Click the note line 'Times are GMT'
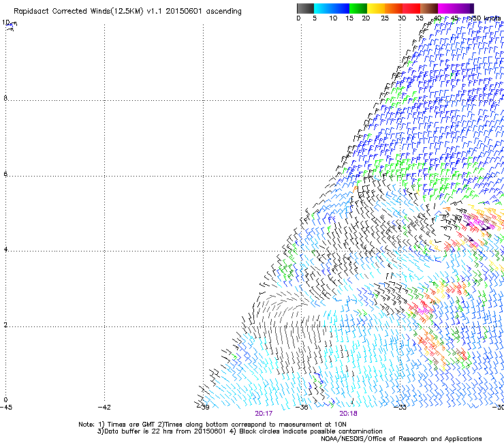The width and height of the screenshot is (504, 443). [131, 425]
